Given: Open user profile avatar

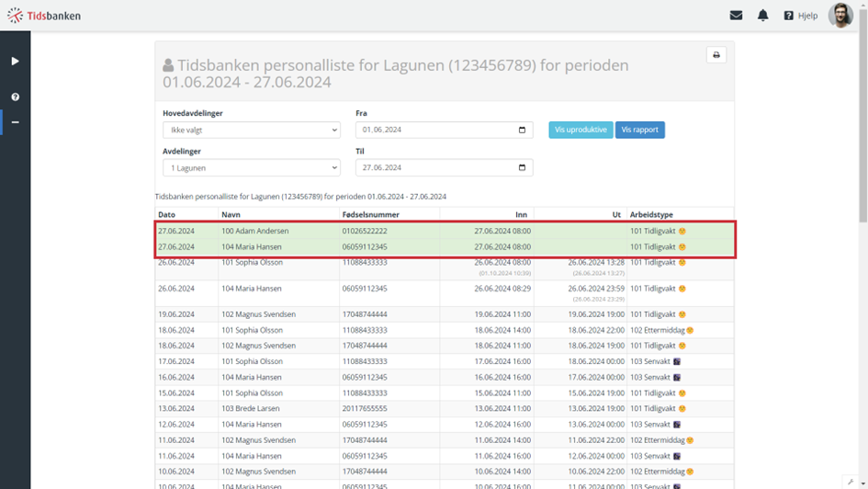Looking at the screenshot, I should click(840, 15).
